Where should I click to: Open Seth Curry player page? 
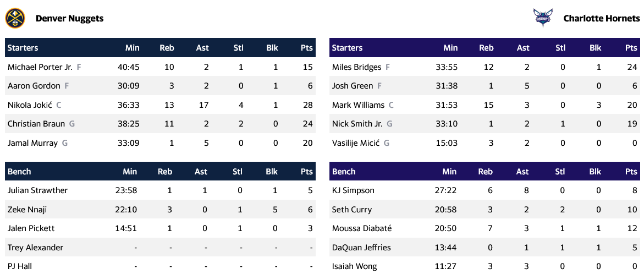coord(352,210)
